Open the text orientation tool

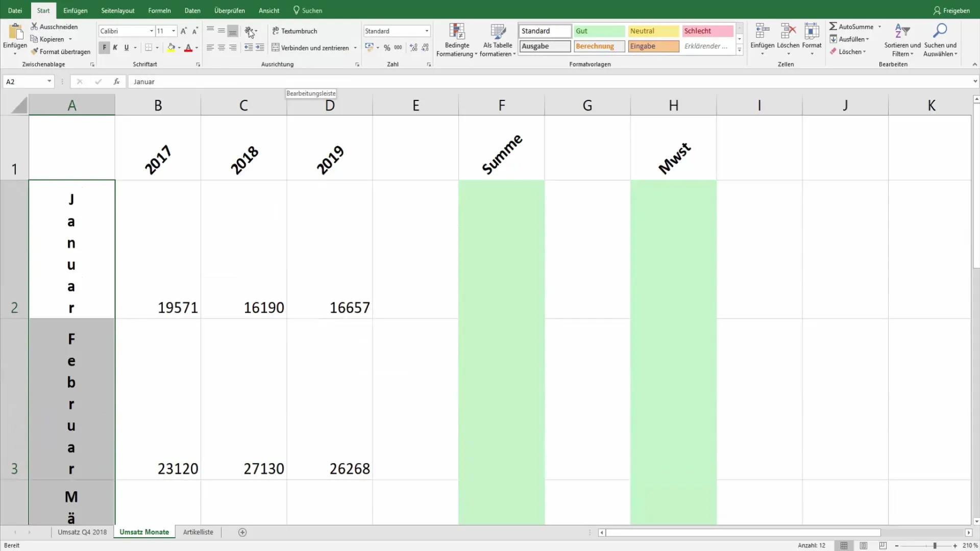point(249,31)
